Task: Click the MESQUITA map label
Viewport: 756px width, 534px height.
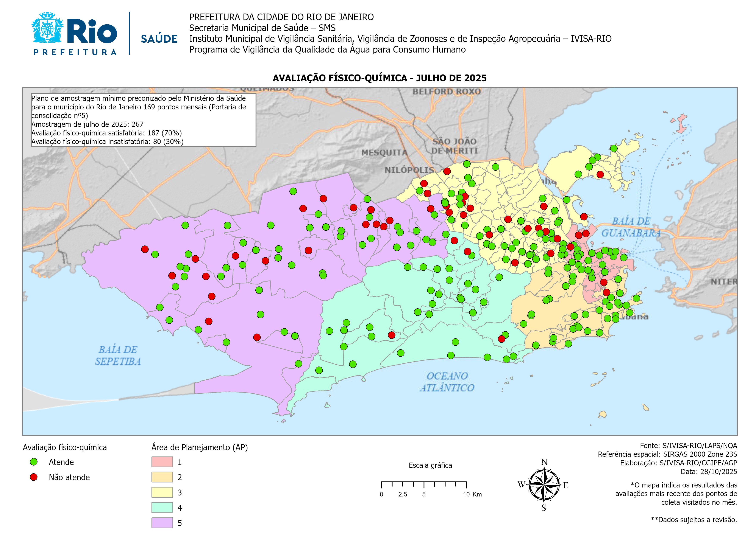Action: point(384,153)
